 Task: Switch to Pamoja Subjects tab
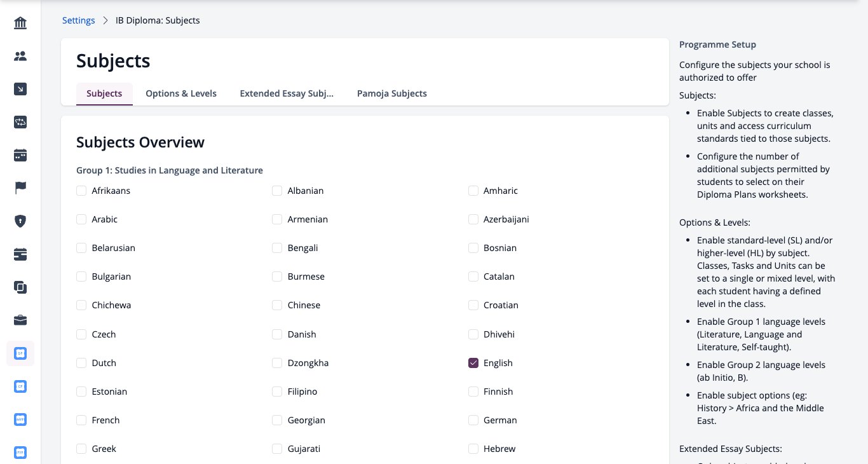[x=392, y=93]
